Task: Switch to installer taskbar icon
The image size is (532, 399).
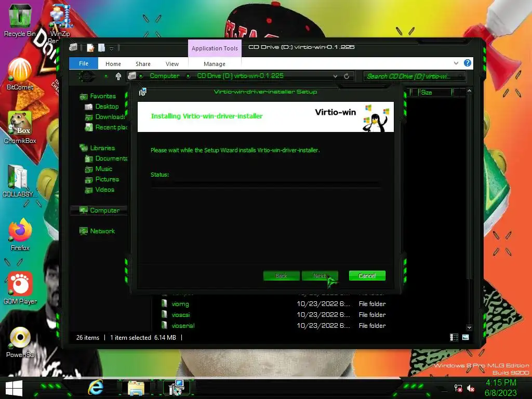Action: coord(176,388)
